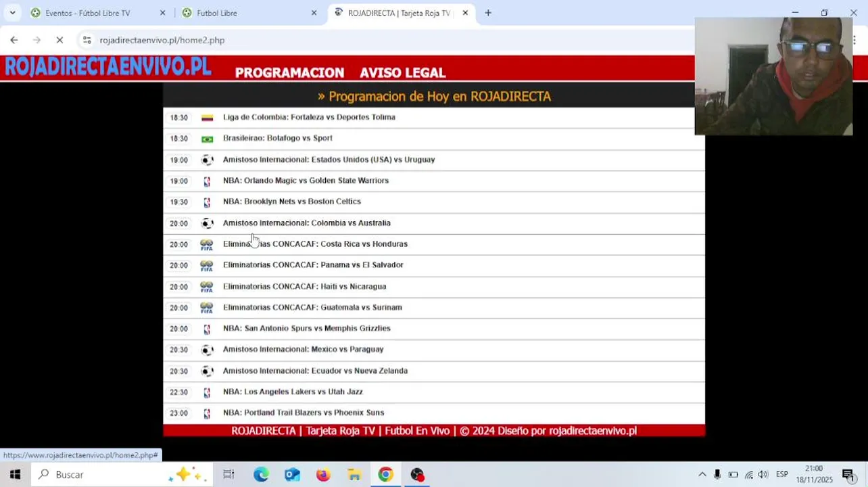Image resolution: width=868 pixels, height=487 pixels.
Task: Switch to Google Chrome taskbar icon
Action: [385, 475]
